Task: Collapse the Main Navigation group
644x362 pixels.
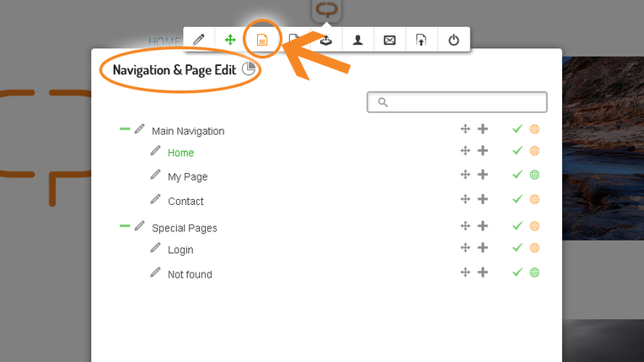Action: coord(125,129)
